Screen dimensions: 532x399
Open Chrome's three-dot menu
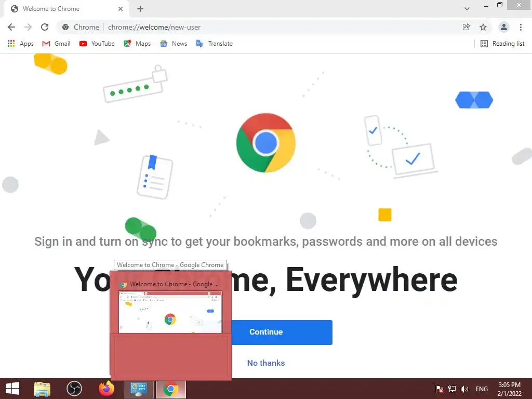tap(521, 27)
